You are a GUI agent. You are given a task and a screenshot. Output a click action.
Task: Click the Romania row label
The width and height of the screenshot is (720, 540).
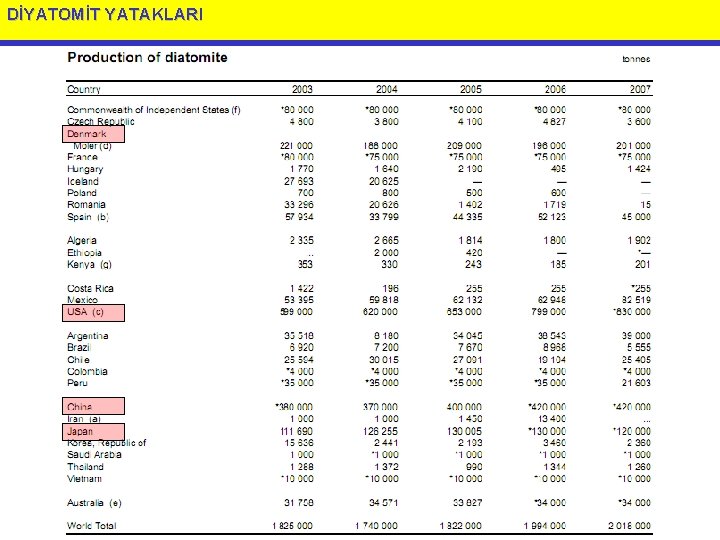tap(86, 205)
